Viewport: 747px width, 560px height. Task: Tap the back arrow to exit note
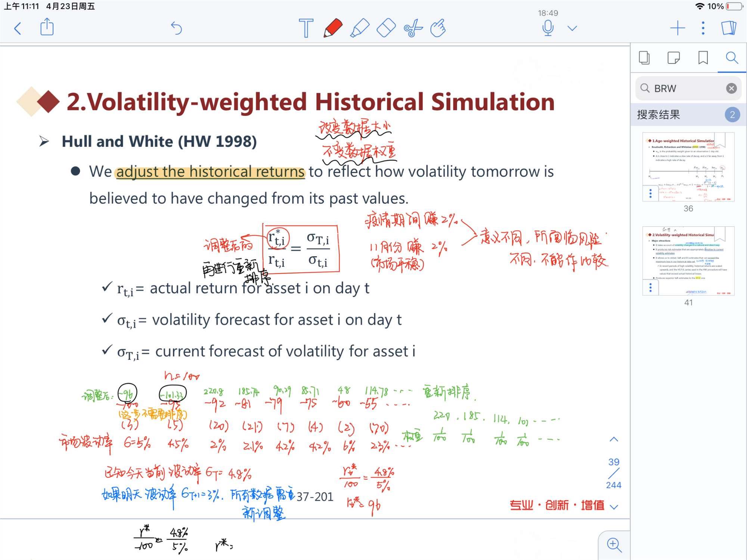pos(18,28)
